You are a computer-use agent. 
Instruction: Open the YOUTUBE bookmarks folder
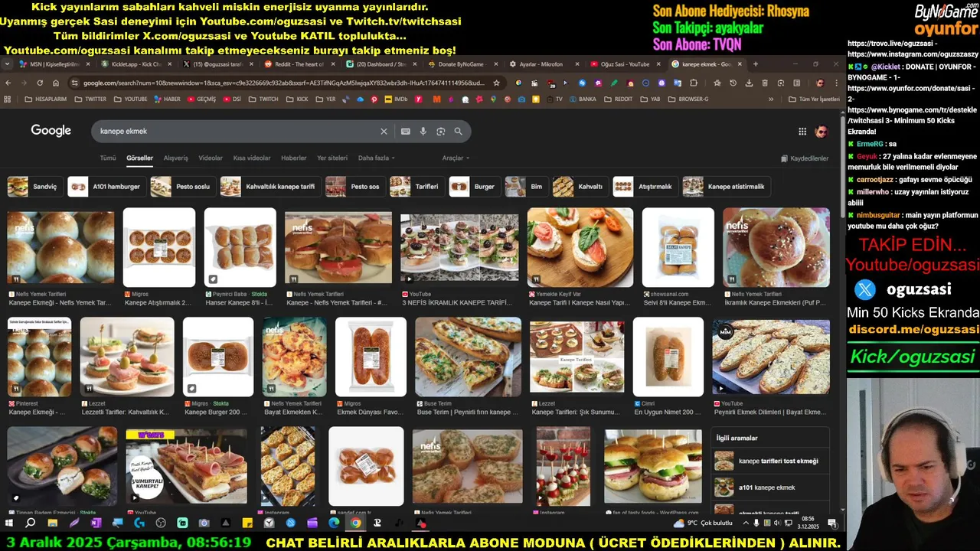coord(130,99)
